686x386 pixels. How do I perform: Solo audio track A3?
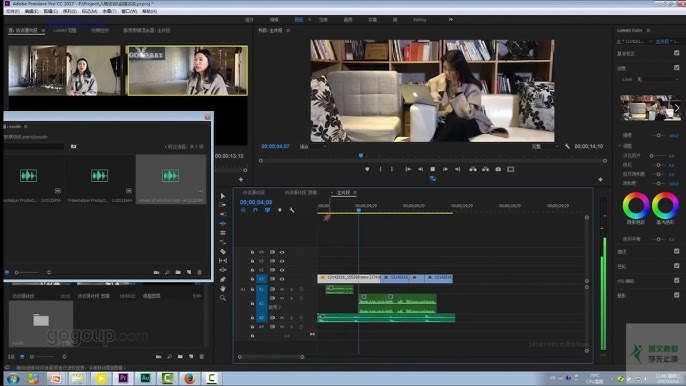(x=291, y=318)
